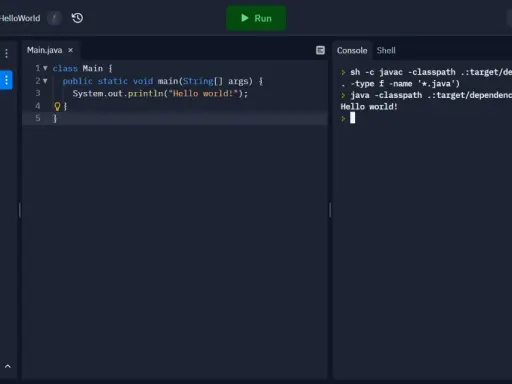Click 'public' keyword on line 2
Screen dimensions: 512x384
(x=77, y=81)
